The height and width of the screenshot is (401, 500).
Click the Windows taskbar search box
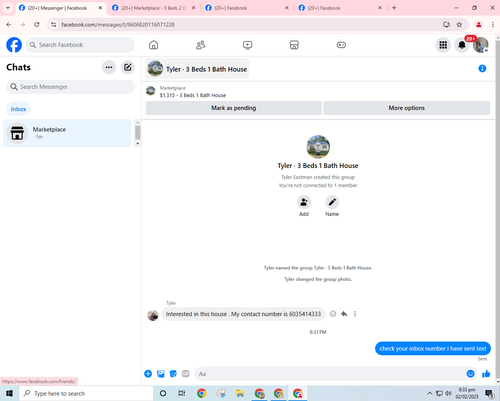[x=86, y=393]
